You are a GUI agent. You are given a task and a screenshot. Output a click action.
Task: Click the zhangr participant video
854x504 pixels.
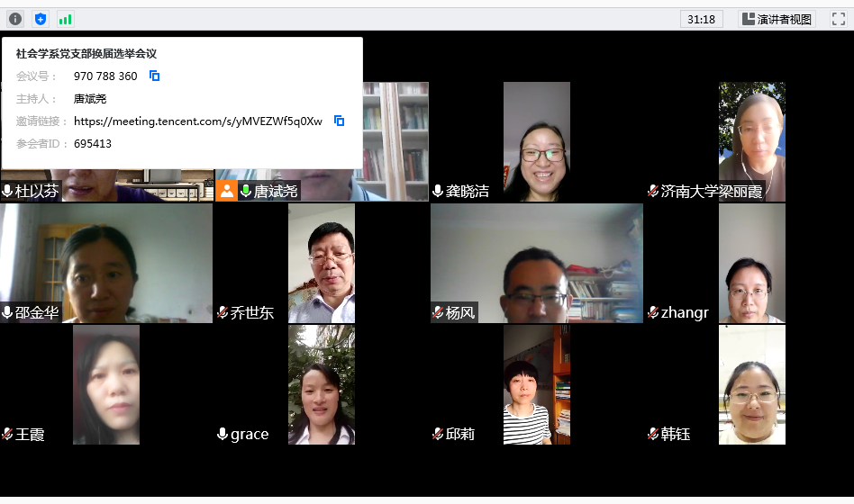(751, 263)
